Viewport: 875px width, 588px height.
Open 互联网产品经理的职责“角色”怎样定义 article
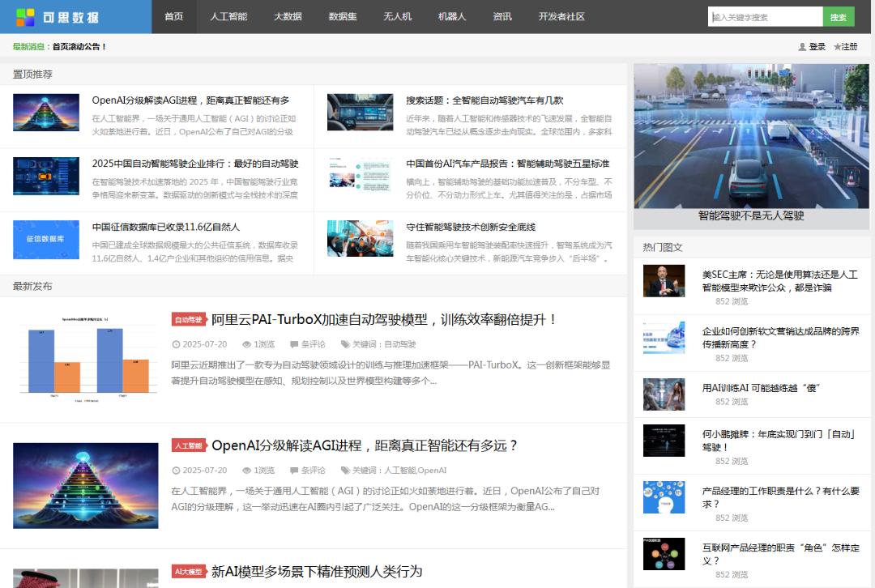[781, 555]
